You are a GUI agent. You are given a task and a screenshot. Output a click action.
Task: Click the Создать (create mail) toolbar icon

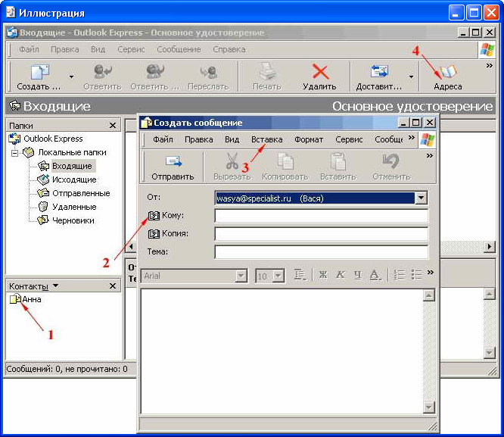(39, 71)
